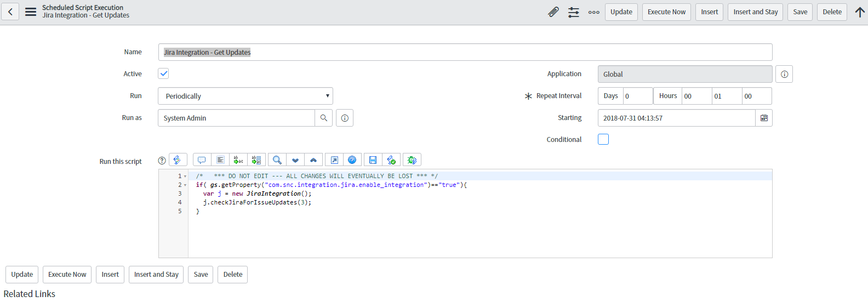868x302 pixels.
Task: Focus the Starting date-time field
Action: 677,118
